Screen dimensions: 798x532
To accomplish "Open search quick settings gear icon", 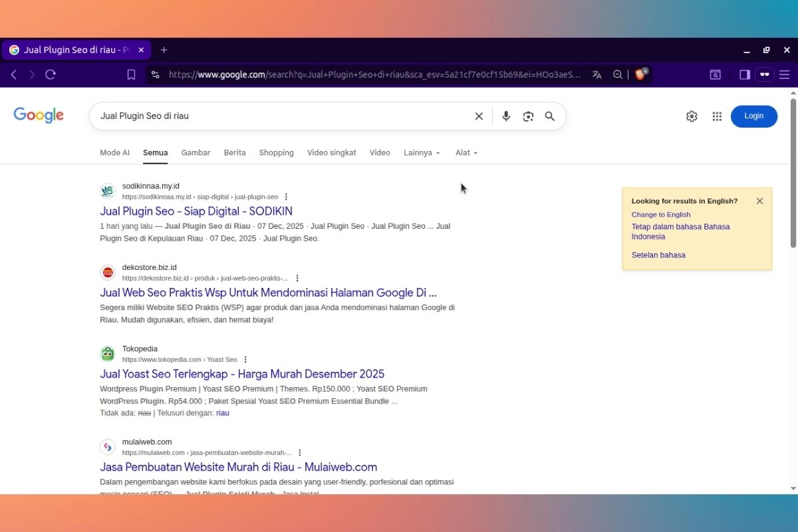I will [x=691, y=116].
